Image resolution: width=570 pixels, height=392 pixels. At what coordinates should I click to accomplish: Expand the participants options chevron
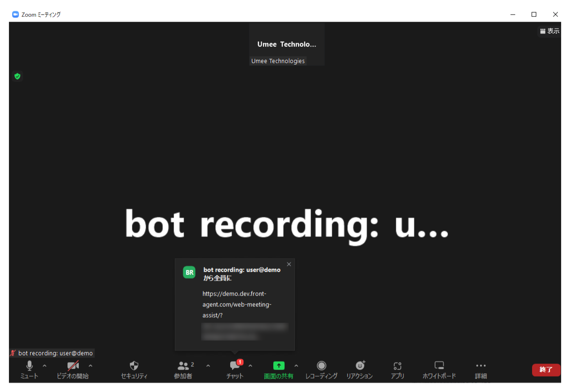coord(208,366)
